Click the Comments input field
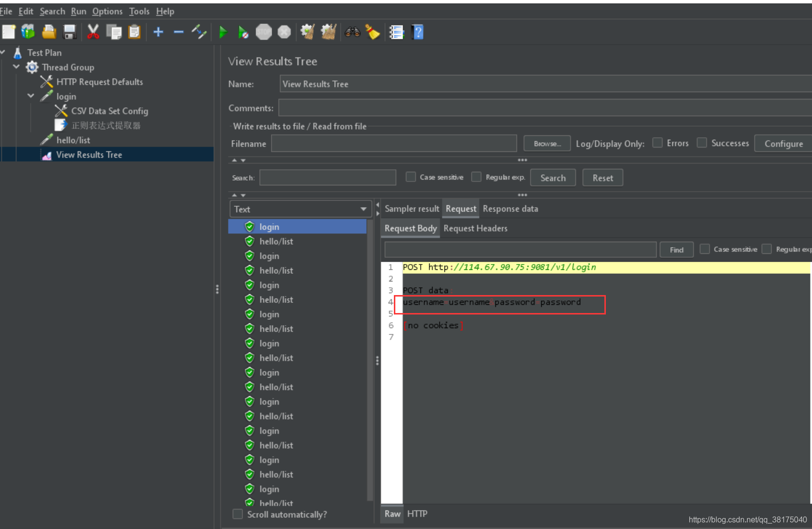 point(545,108)
